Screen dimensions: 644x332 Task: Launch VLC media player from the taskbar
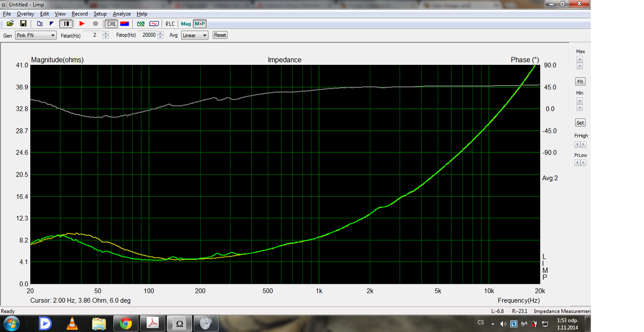click(x=72, y=323)
